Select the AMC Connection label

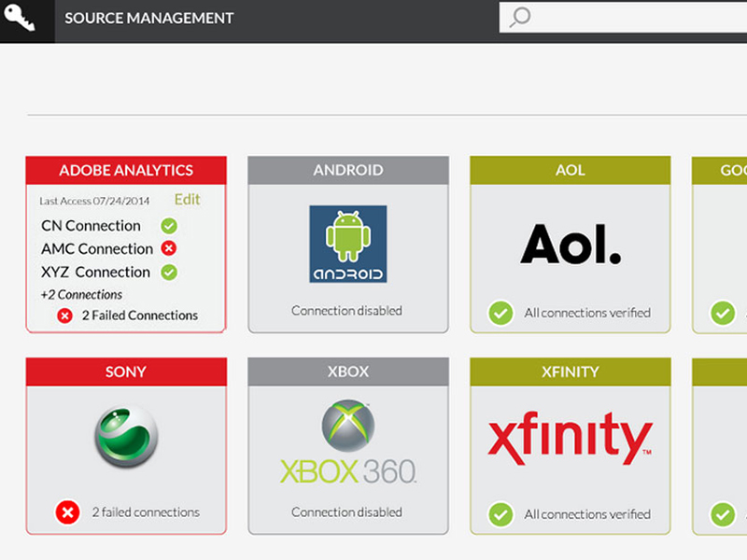[97, 248]
